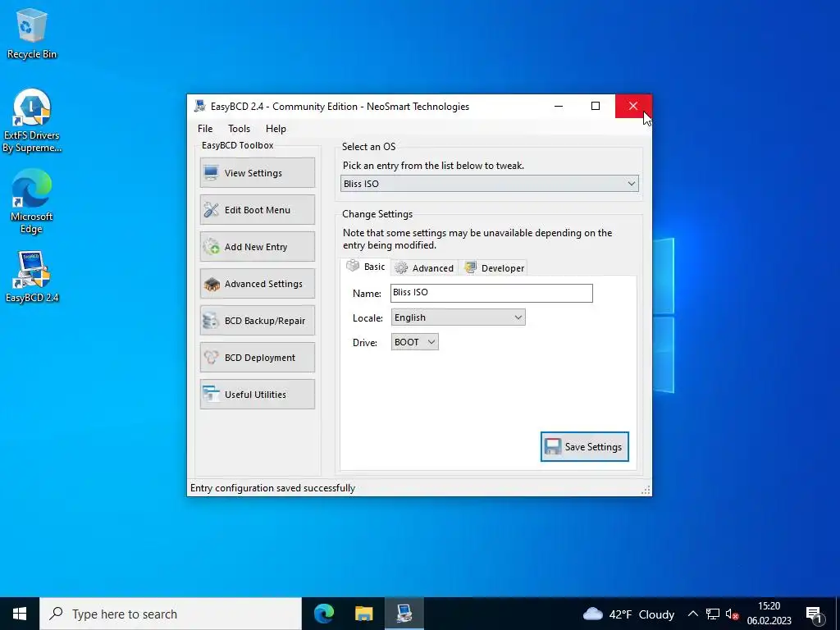Viewport: 840px width, 630px height.
Task: Maximize the EasyBCD window
Action: coord(596,106)
